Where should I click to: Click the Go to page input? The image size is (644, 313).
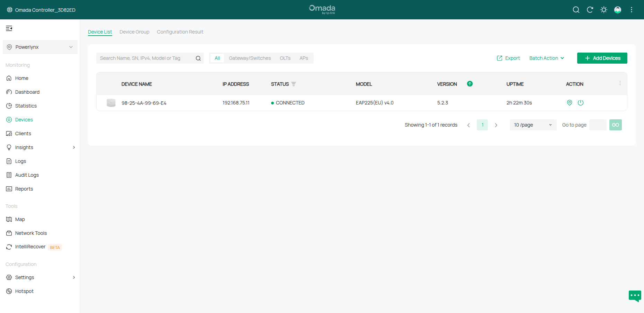[x=598, y=125]
